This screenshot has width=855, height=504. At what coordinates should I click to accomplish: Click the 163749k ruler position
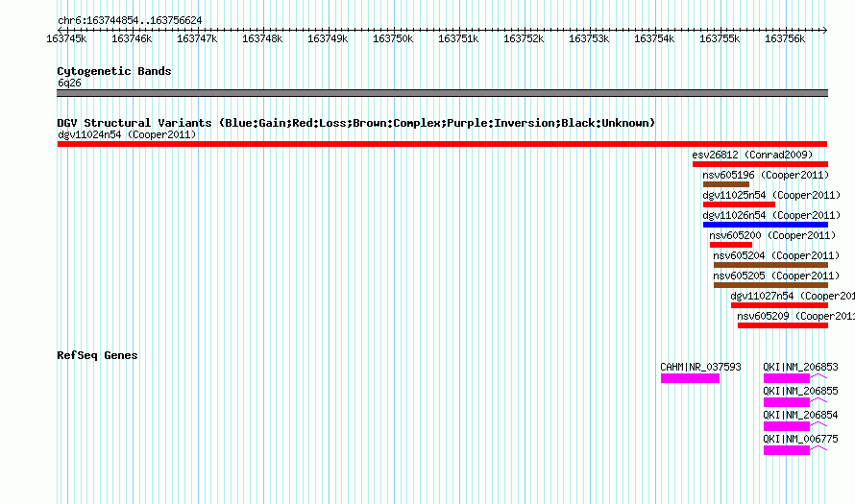[x=328, y=38]
